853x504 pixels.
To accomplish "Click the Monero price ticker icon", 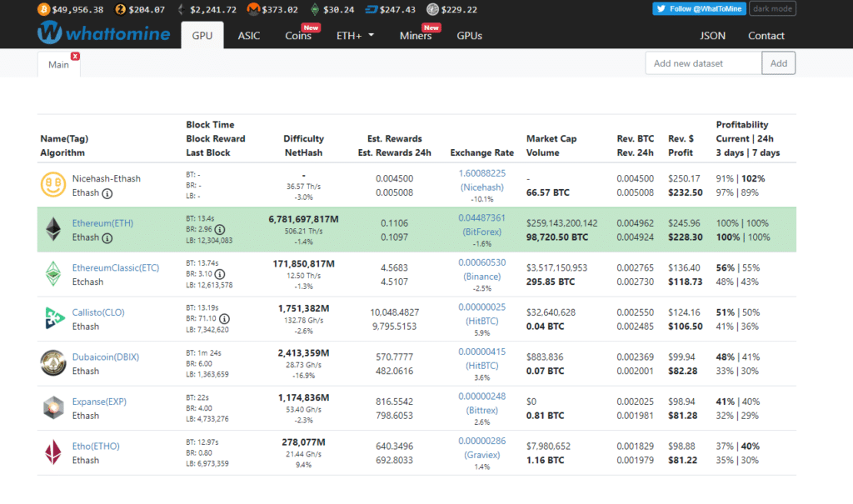I will 253,9.
